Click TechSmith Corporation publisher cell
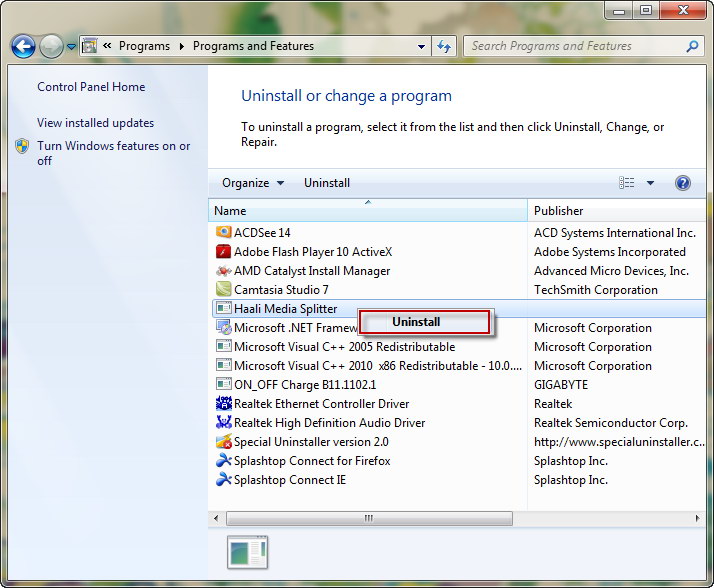Viewport: 714px width, 588px height. click(596, 290)
